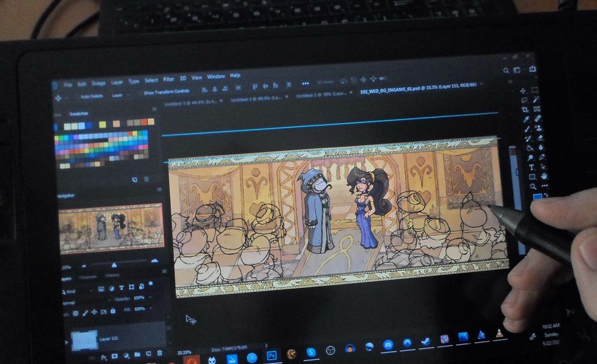Click the Share icon at top right
This screenshot has width=597, height=364.
tap(533, 69)
